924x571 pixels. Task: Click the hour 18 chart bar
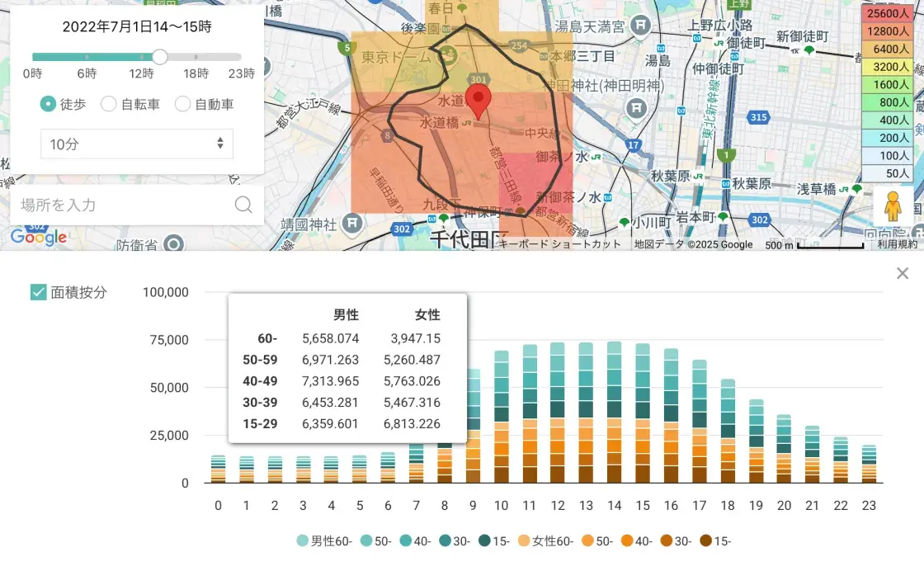pos(728,431)
